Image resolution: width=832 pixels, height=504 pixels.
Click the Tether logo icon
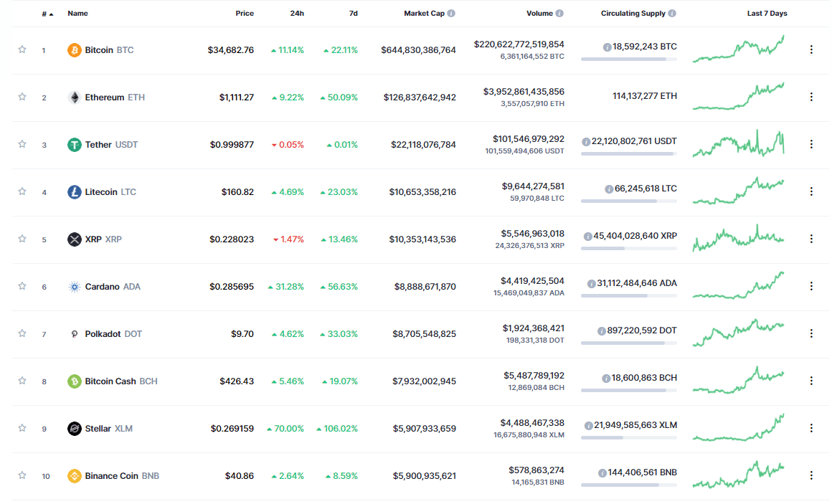click(x=75, y=145)
